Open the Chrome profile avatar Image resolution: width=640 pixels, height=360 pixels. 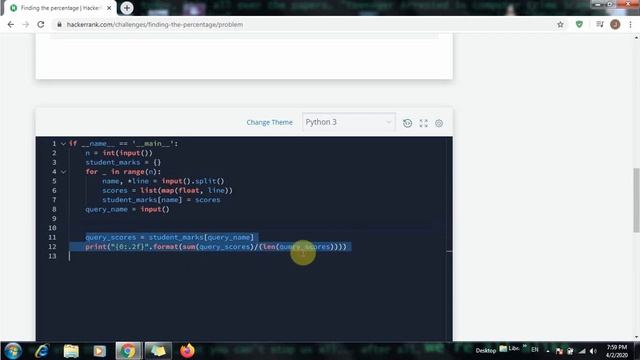pos(615,24)
